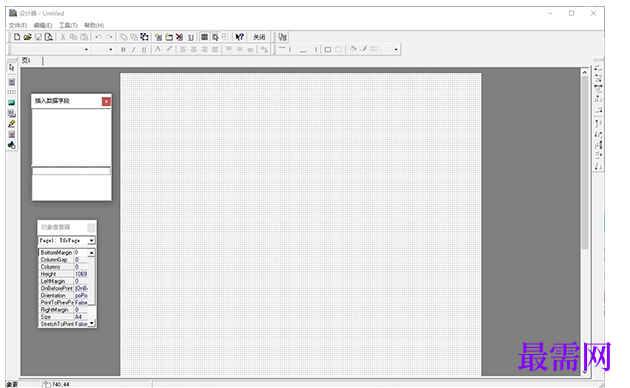Select the StretchToPrint property row

63,324
